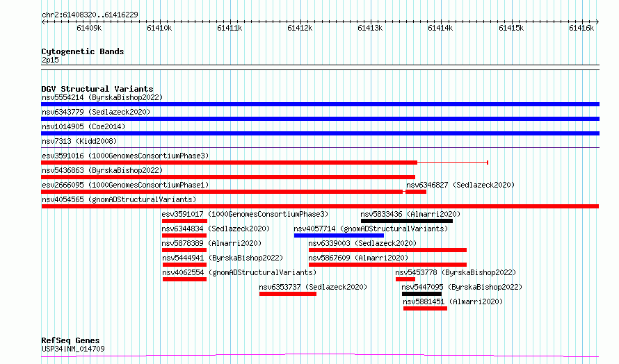Screen dimensions: 619x364
Task: Click nsv4054565 (gnomADStructuralVariants) label
Action: pyautogui.click(x=119, y=199)
